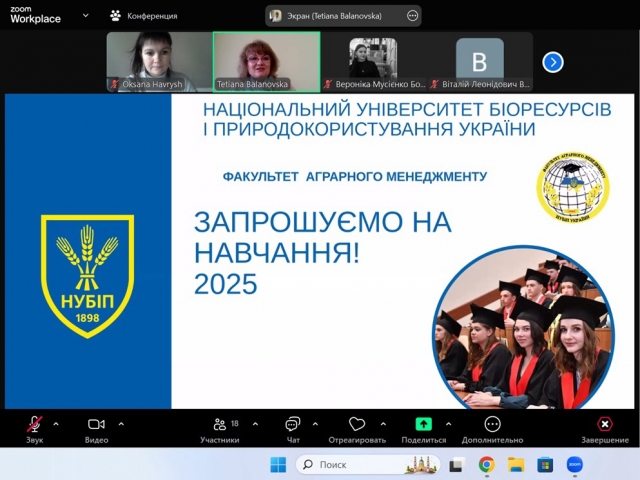Open the Дополнительно more options menu

point(492,430)
